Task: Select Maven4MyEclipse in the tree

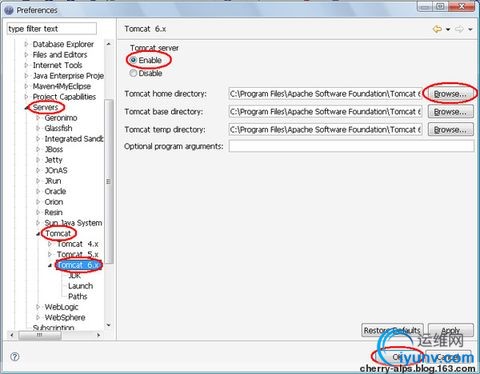Action: [62, 86]
